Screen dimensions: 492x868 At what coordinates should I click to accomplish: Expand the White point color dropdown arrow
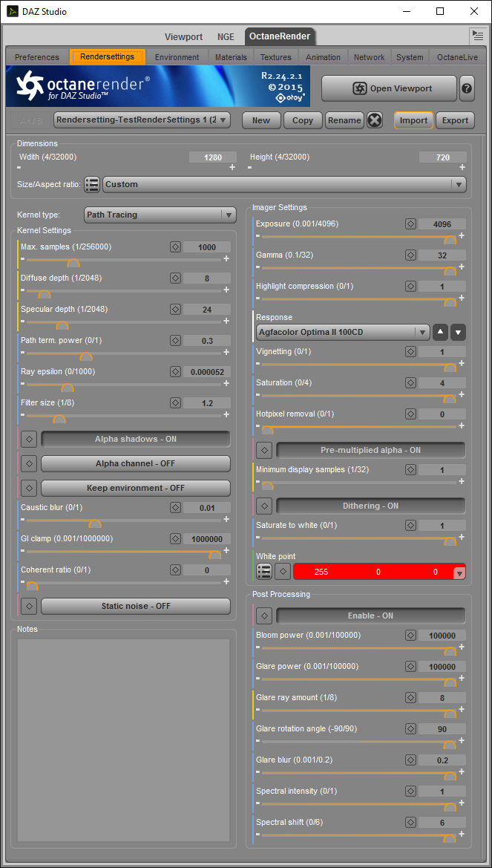(459, 573)
